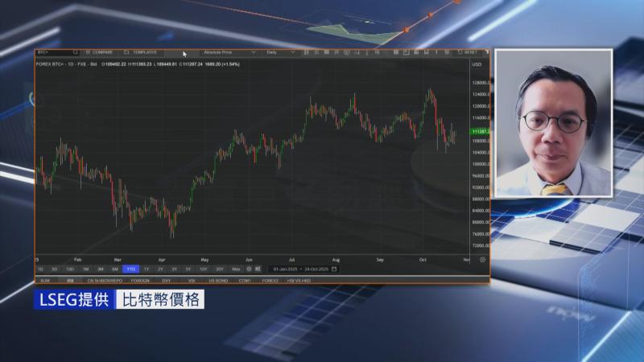The height and width of the screenshot is (362, 644).
Task: Select the 1M time range
Action: pyautogui.click(x=85, y=269)
